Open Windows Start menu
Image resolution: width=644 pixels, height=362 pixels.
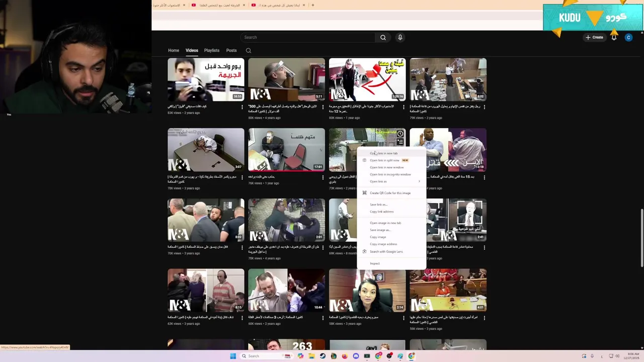click(233, 356)
